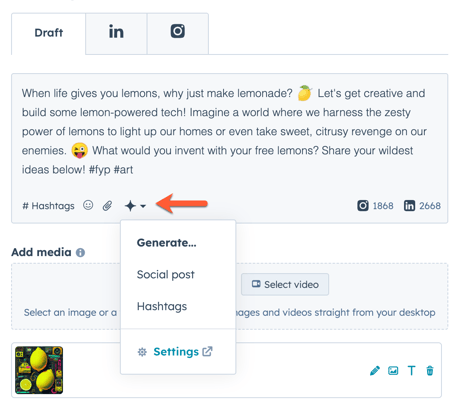Click the Select video button
The height and width of the screenshot is (408, 463).
(x=285, y=284)
